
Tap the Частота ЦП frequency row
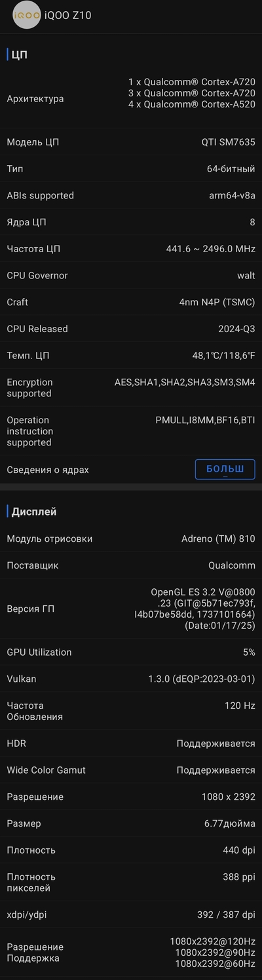(x=131, y=249)
